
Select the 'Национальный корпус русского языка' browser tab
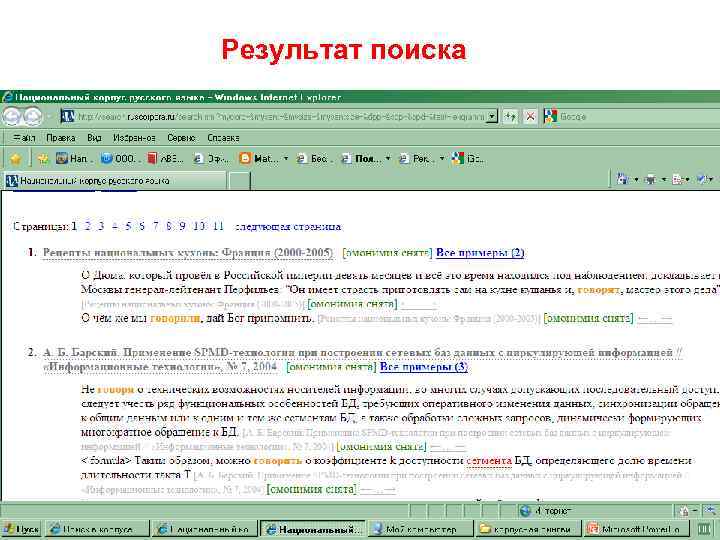114,181
